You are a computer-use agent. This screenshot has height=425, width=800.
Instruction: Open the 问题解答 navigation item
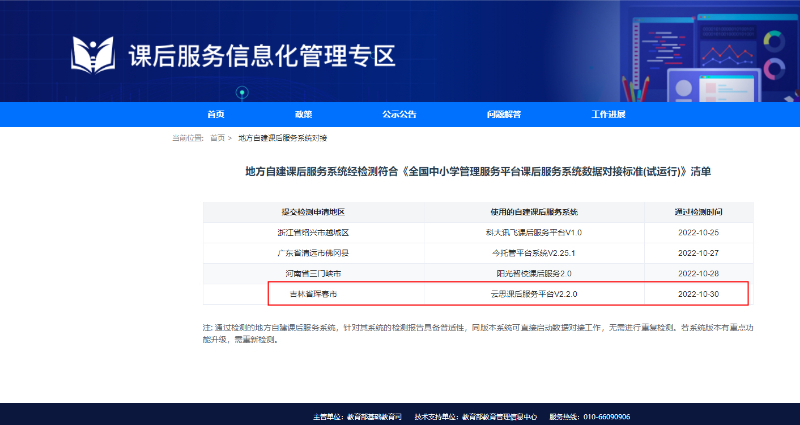coord(504,114)
